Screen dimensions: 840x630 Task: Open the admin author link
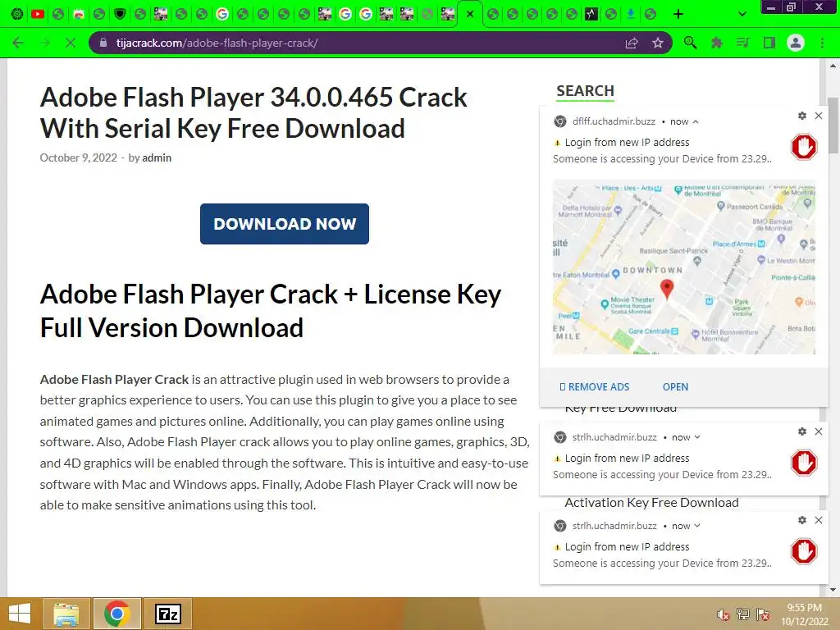(x=157, y=158)
